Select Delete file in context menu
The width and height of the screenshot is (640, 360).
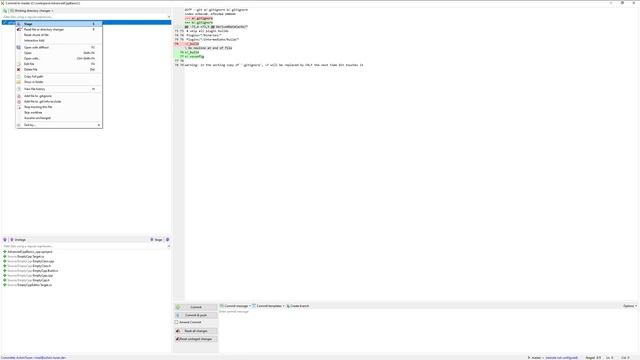tap(59, 69)
